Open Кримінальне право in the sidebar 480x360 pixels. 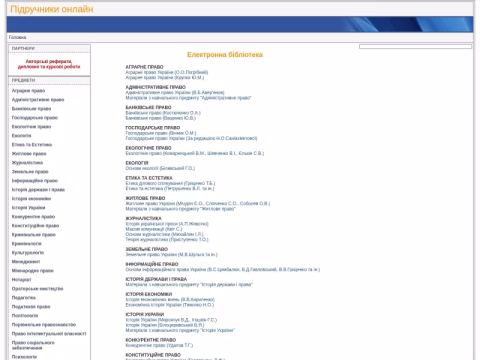(x=34, y=235)
